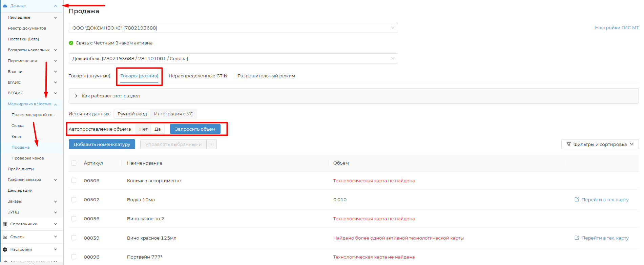Open the ООО ДОКСИНБОКС organization dropdown

(233, 28)
